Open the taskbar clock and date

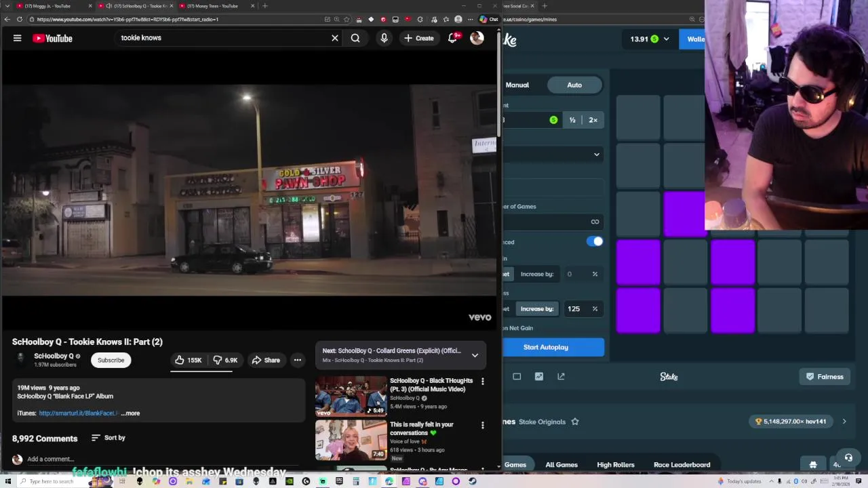(x=841, y=481)
